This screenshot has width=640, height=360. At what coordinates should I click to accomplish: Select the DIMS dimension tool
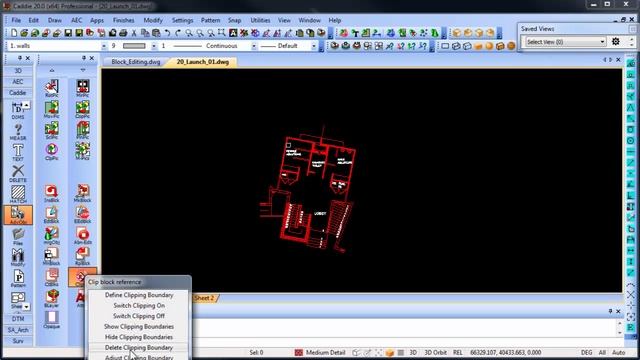[18, 111]
